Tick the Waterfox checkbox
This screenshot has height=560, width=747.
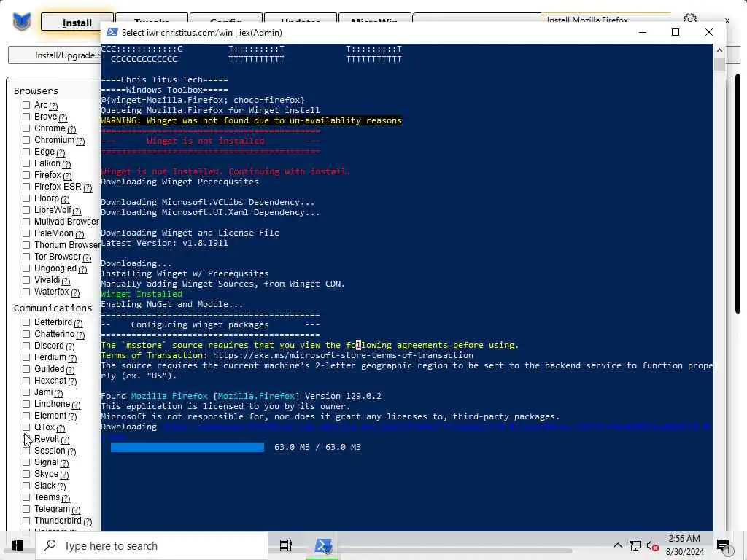pyautogui.click(x=26, y=292)
